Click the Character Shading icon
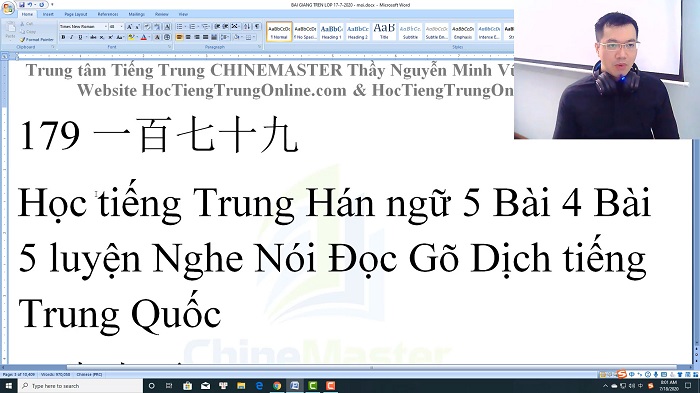700x393 pixels. [157, 37]
